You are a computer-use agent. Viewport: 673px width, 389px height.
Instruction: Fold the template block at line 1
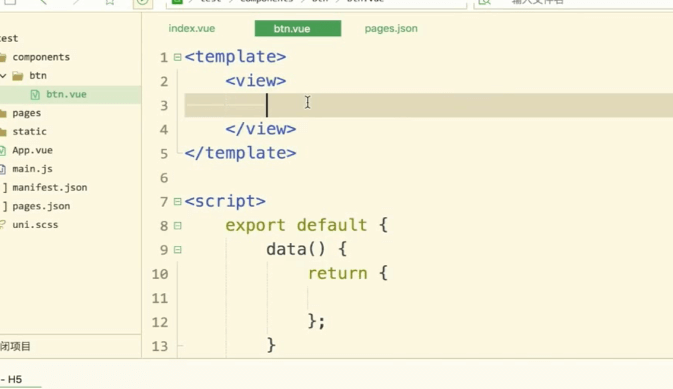(x=177, y=57)
